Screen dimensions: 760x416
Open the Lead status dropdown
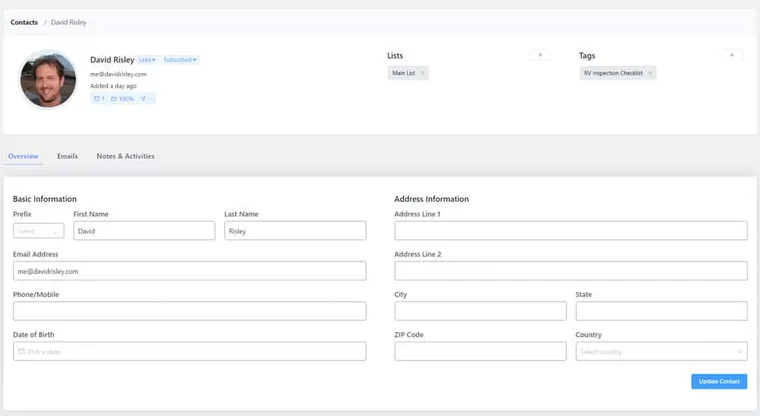pos(147,60)
